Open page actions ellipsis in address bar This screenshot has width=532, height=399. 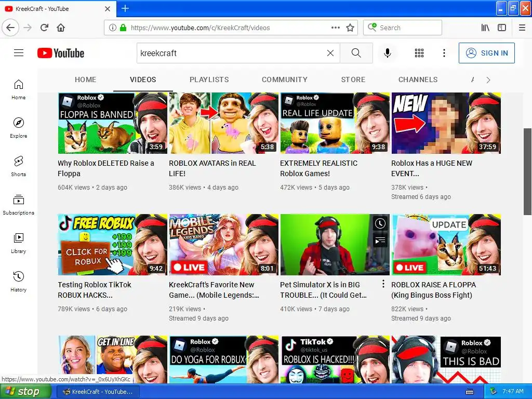pos(336,28)
